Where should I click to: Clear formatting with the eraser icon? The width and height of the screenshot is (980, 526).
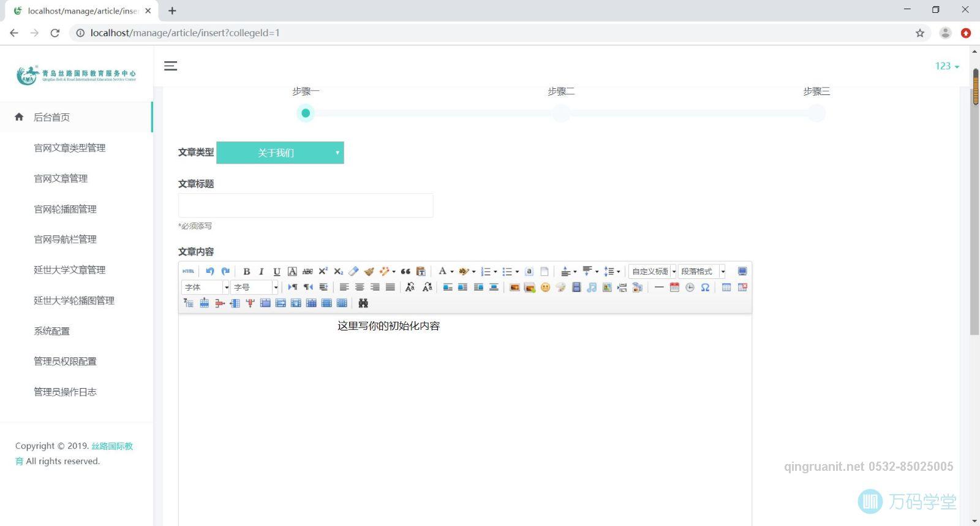[353, 271]
